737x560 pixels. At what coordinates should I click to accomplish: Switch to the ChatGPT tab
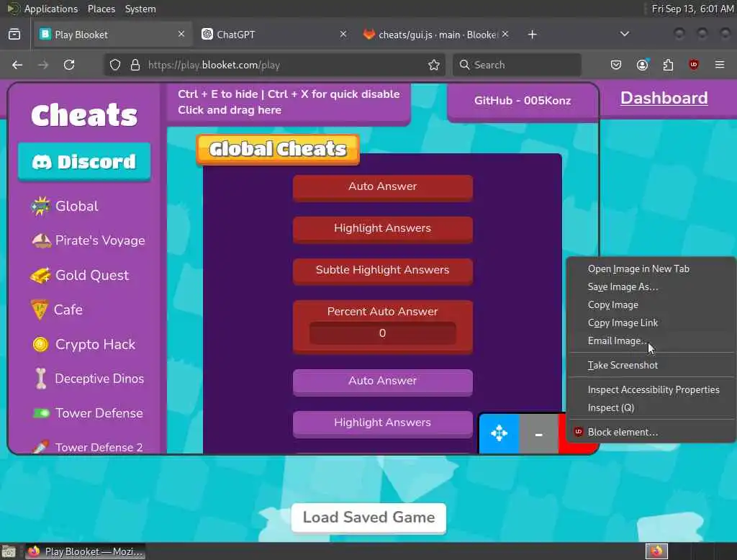click(x=275, y=35)
